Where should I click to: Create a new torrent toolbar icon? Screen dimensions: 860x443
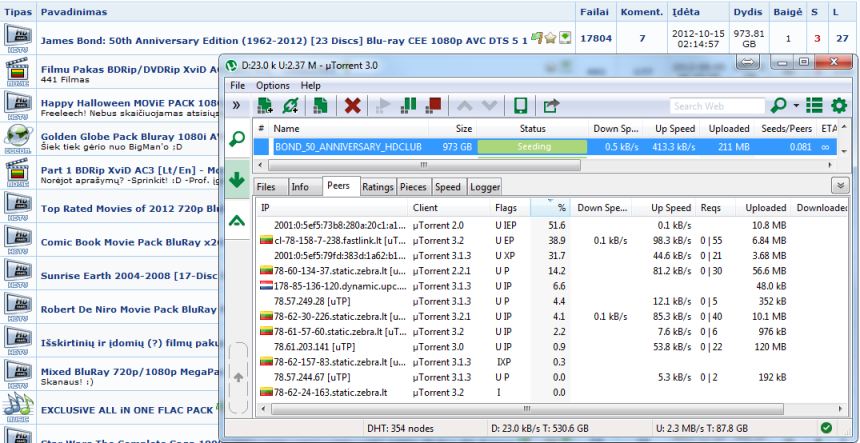point(320,105)
